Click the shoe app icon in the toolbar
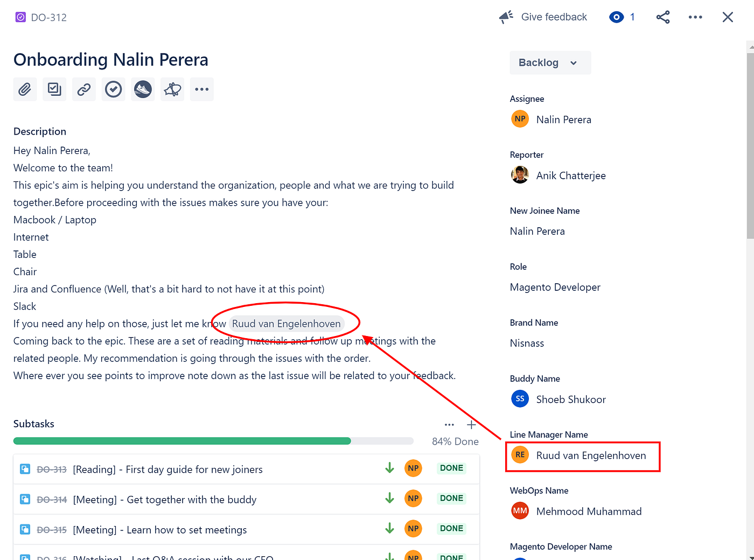Screen dimensions: 754x560 142,89
